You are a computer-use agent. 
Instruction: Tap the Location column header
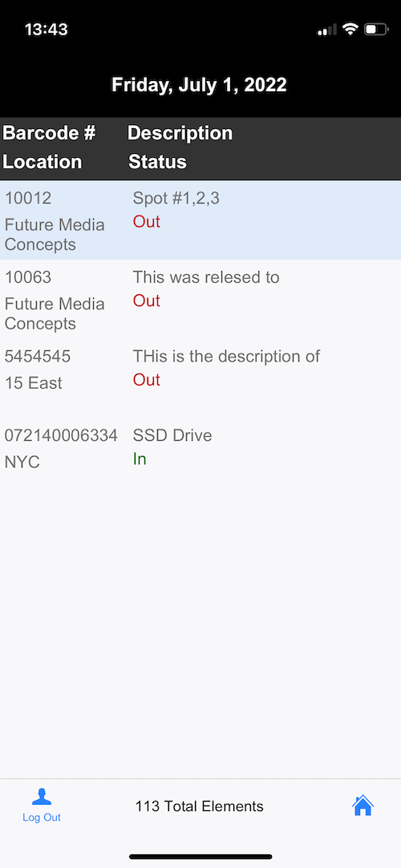(x=42, y=162)
